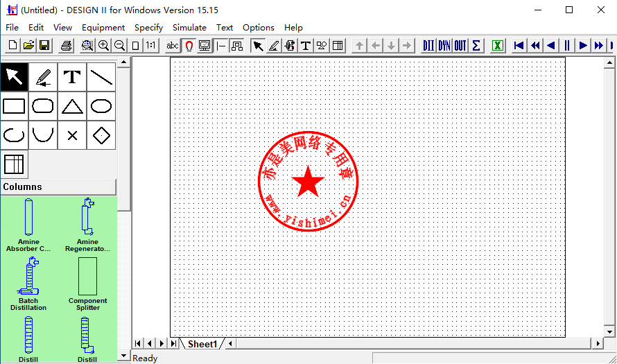Choose the X cross marker tool
Viewport: 617px width, 364px height.
pyautogui.click(x=72, y=135)
